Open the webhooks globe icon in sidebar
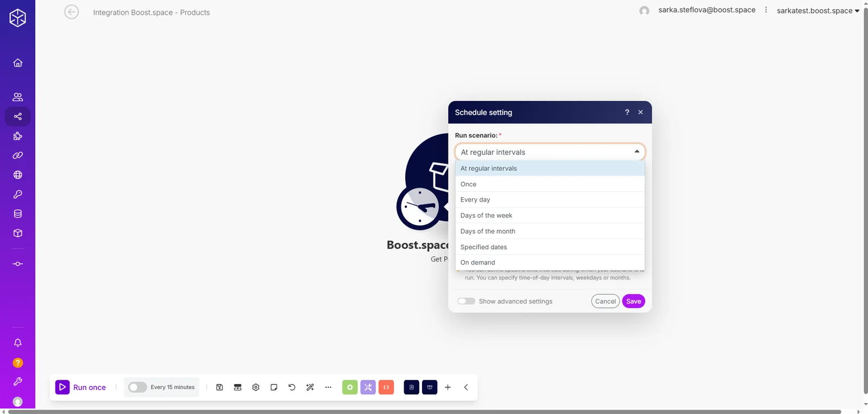Screen dimensions: 868x414 coord(18,175)
